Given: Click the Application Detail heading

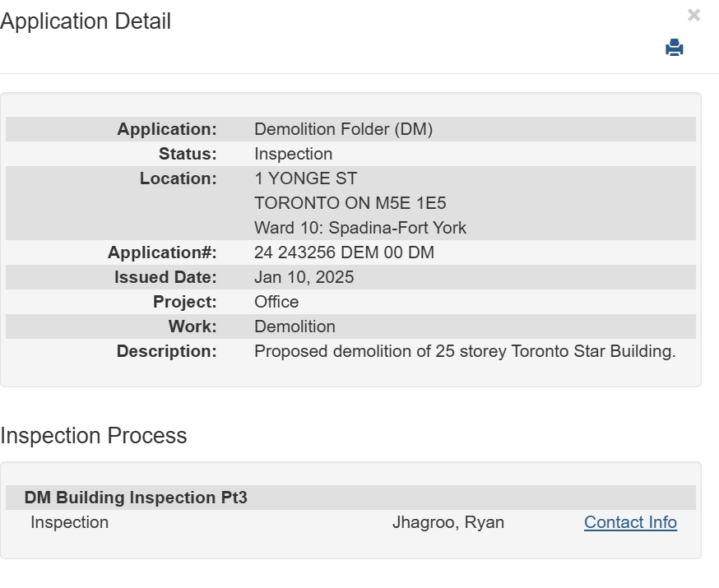Looking at the screenshot, I should [86, 21].
